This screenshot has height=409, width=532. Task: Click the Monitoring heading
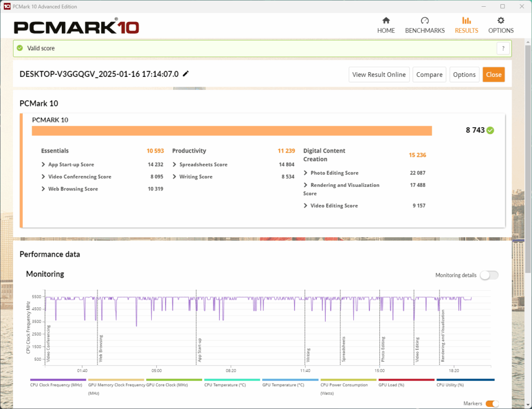(45, 274)
